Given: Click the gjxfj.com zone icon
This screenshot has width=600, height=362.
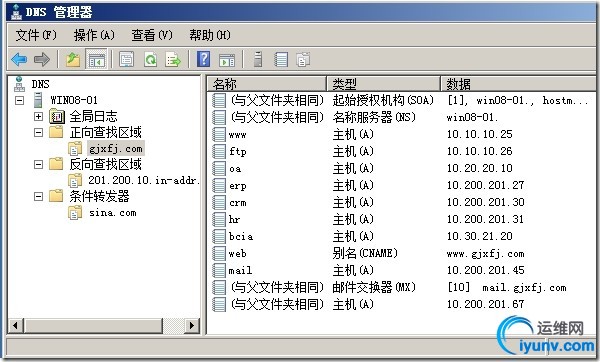Looking at the screenshot, I should [x=75, y=148].
